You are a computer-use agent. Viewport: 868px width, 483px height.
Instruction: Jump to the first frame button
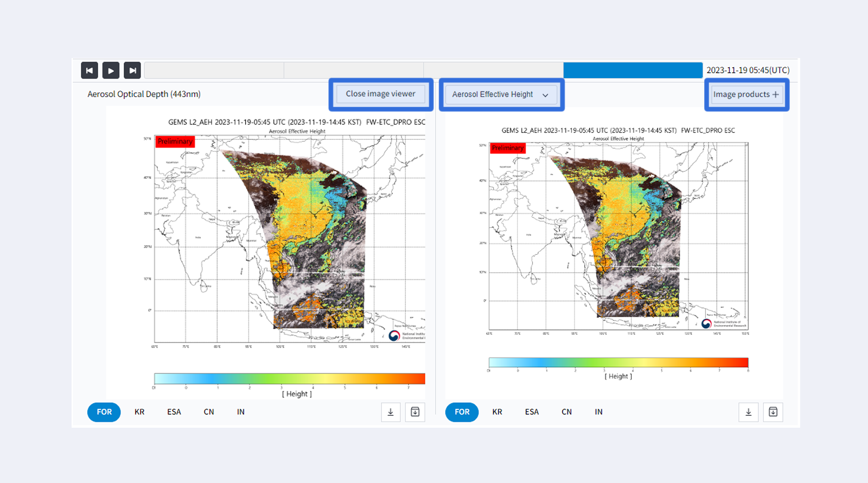tap(90, 70)
